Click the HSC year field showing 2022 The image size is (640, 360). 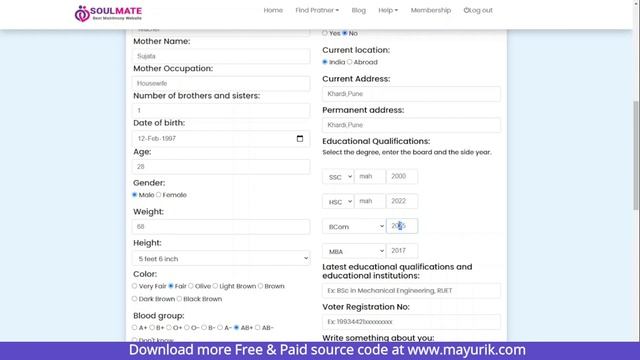point(402,201)
